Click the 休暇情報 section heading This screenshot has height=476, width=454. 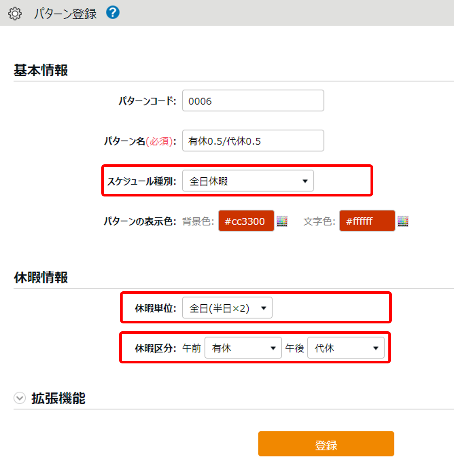click(41, 277)
